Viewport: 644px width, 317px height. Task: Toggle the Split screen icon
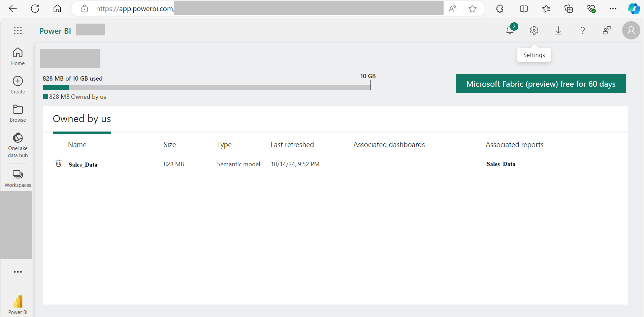(x=524, y=8)
